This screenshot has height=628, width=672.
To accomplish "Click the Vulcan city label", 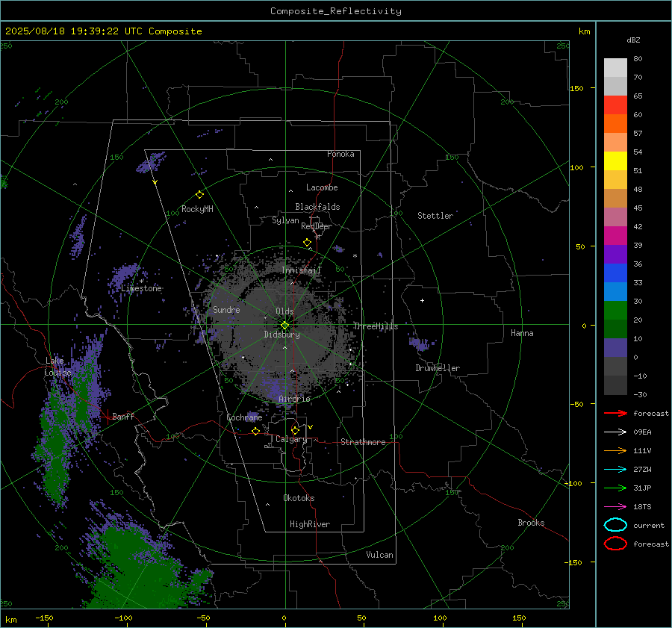I will click(x=379, y=555).
